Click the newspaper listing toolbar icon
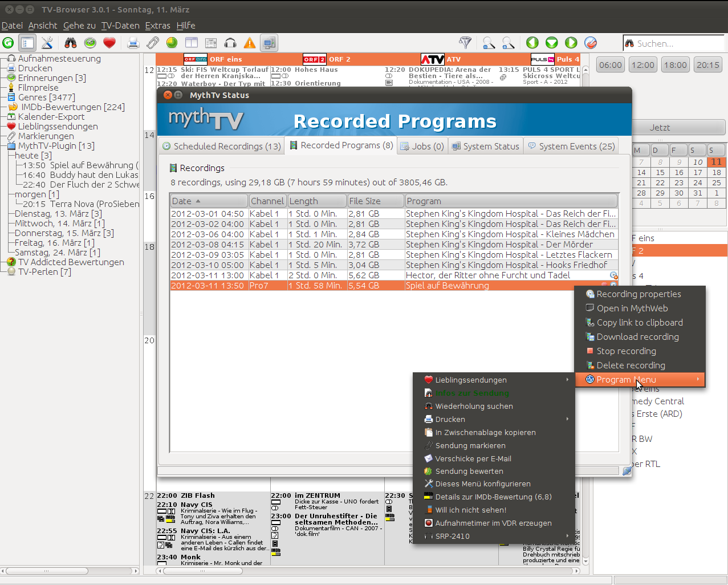Viewport: 728px width, 585px height. point(211,43)
